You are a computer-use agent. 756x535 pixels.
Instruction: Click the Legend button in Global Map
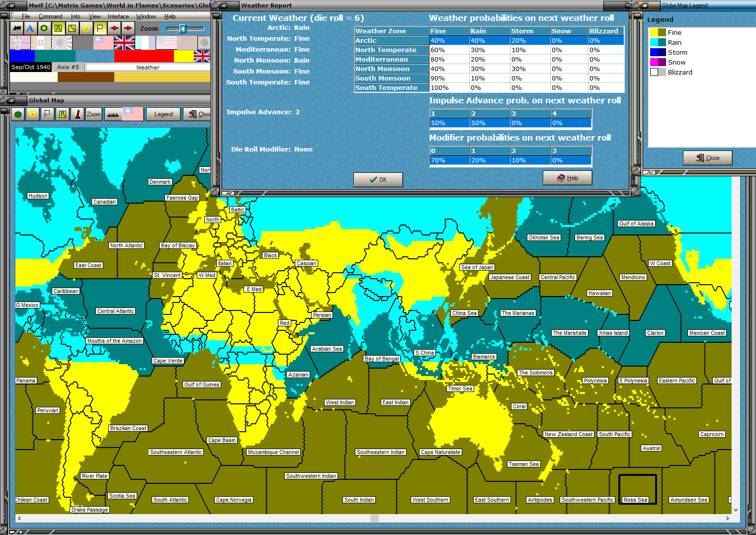pyautogui.click(x=164, y=114)
